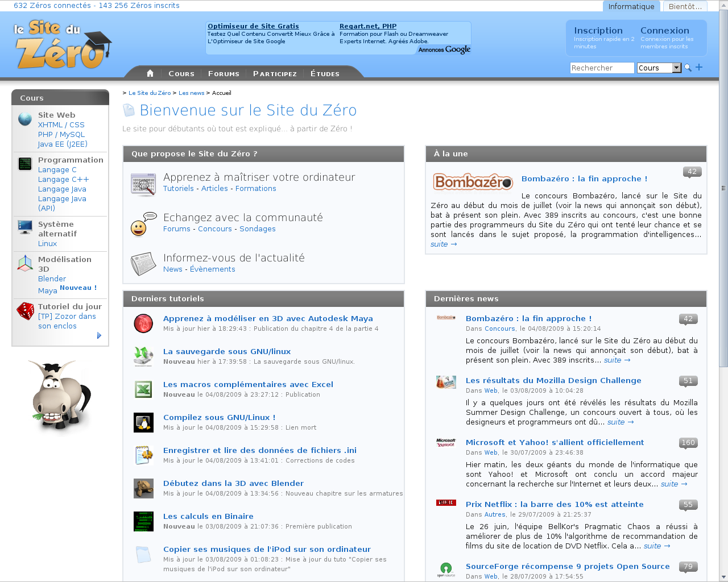Click the Inscription link
The height and width of the screenshot is (582, 728).
(x=598, y=31)
